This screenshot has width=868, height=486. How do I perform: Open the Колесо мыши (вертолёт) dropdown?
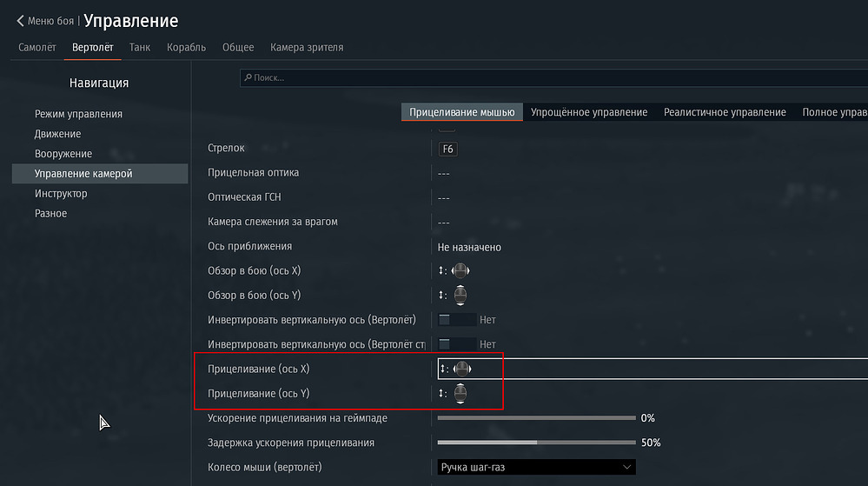pos(536,467)
